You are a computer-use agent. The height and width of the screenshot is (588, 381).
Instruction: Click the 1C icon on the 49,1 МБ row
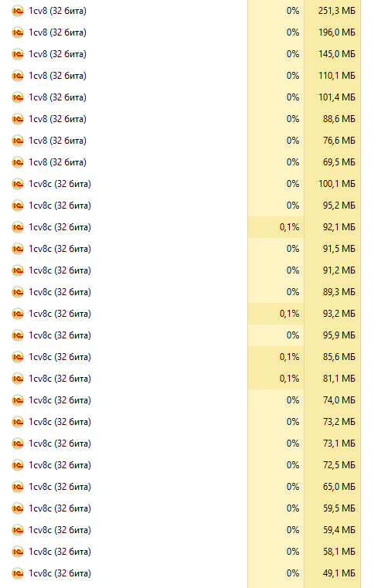click(18, 573)
